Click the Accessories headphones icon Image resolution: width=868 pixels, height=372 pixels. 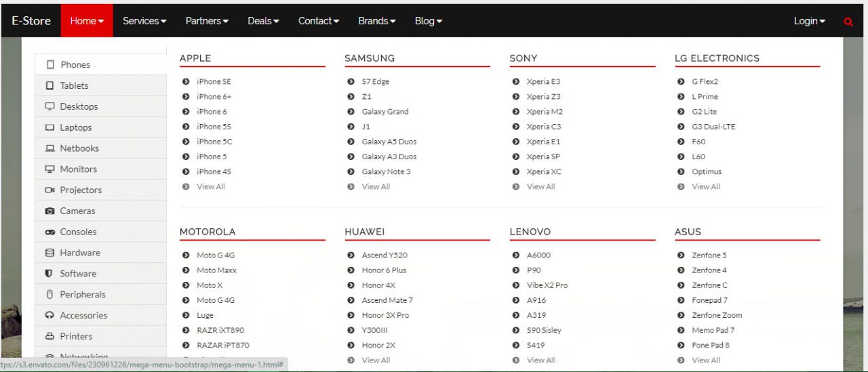point(50,316)
